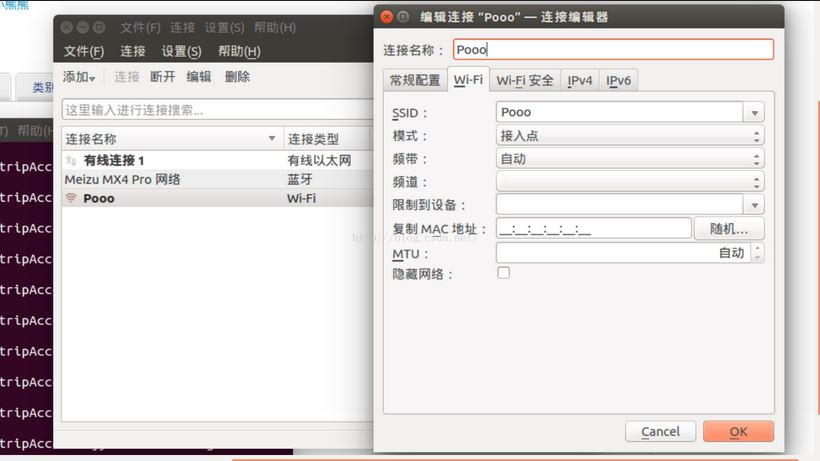Click the 有线以太网 type cell

click(319, 160)
